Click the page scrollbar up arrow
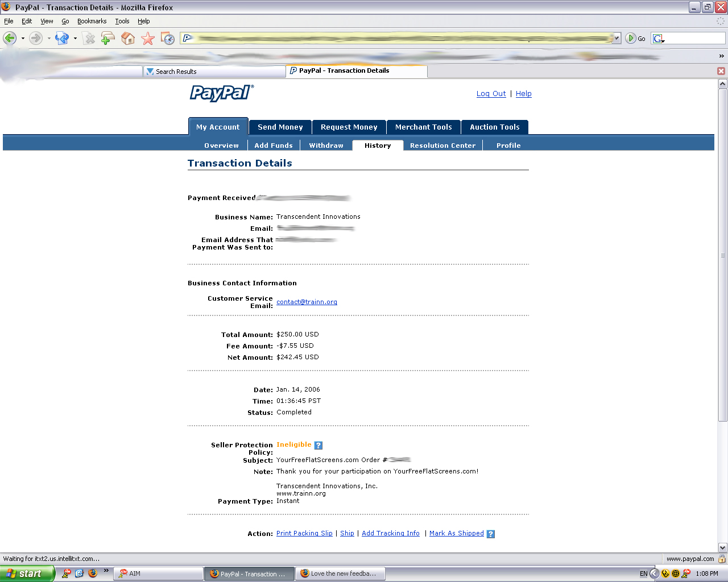728x582 pixels. point(722,84)
